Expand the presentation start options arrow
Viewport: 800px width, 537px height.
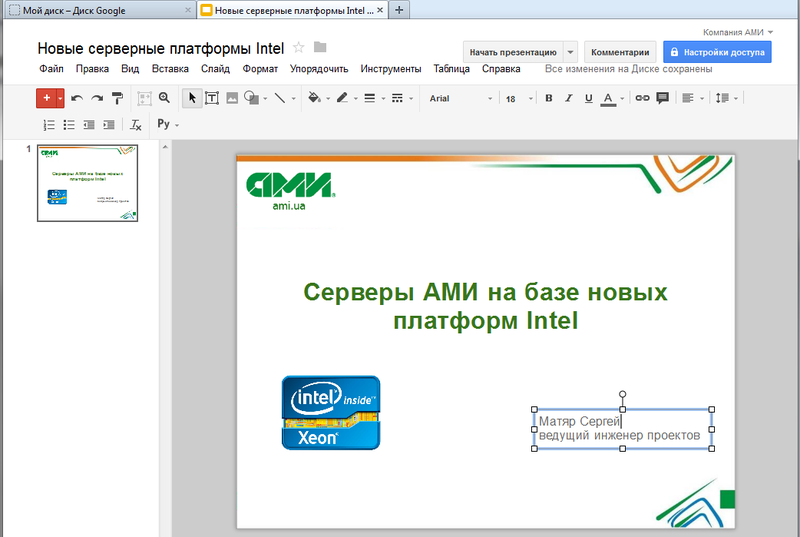pyautogui.click(x=570, y=52)
